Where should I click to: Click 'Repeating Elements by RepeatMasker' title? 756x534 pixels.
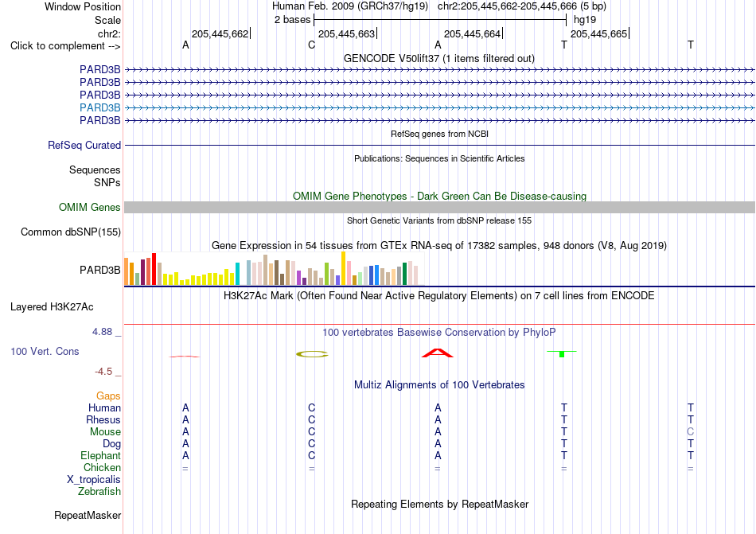[x=439, y=505]
